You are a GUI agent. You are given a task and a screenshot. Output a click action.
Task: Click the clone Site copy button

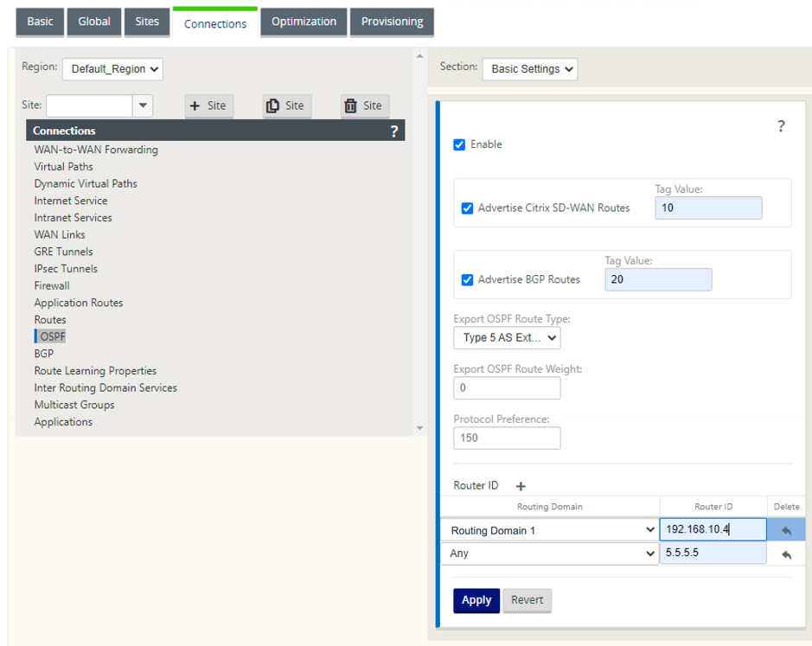coord(286,106)
